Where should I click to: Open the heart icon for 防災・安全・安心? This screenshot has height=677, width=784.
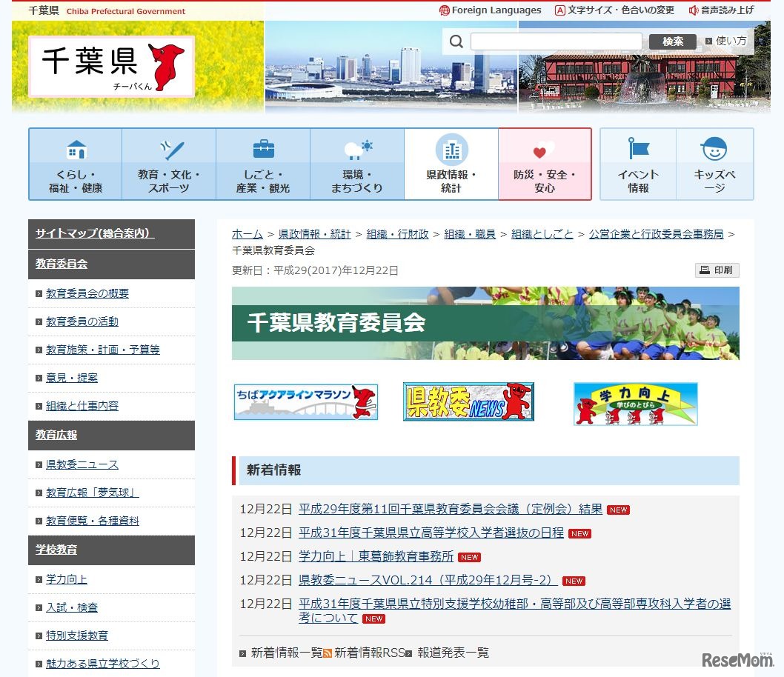pos(544,150)
